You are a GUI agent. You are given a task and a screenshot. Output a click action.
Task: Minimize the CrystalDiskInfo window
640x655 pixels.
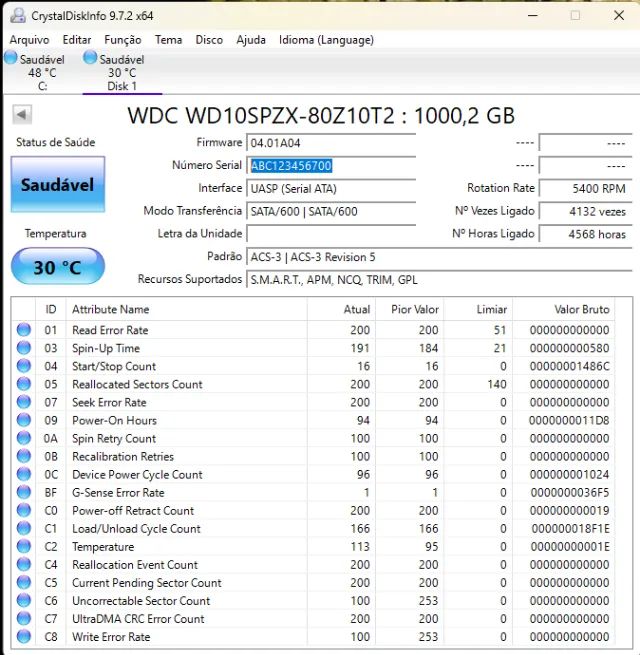pos(533,15)
